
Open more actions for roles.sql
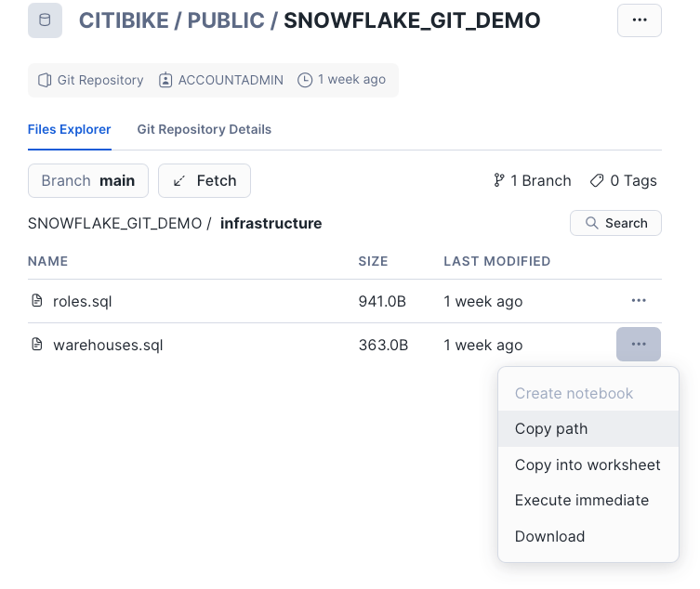coord(639,301)
